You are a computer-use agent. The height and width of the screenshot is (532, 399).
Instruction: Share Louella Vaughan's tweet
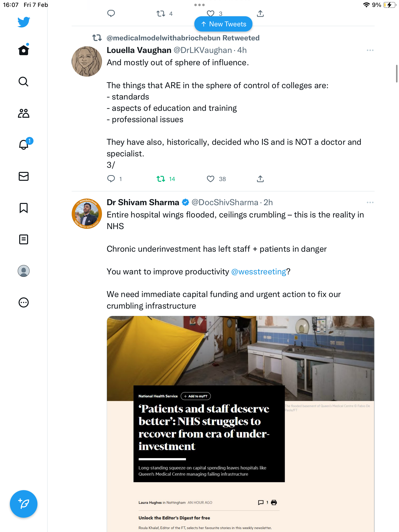[x=260, y=179]
